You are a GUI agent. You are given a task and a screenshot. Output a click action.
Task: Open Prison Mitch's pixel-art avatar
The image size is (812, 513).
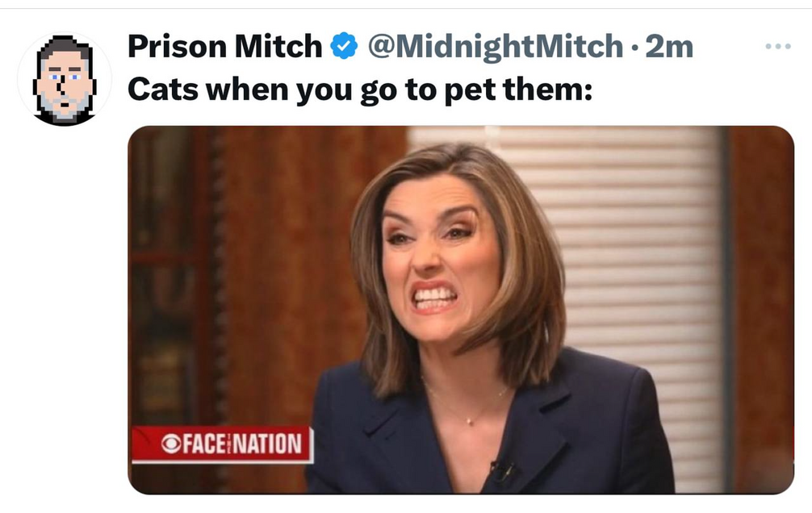[x=65, y=79]
